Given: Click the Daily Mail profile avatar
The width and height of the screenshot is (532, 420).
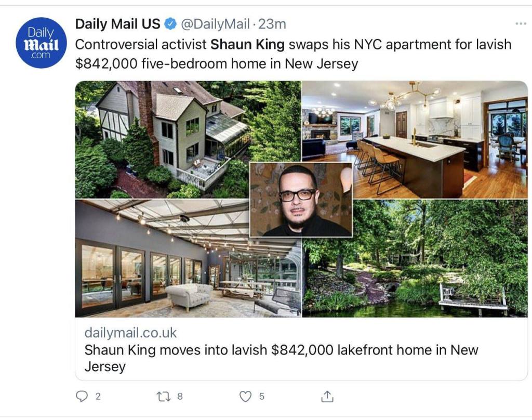Looking at the screenshot, I should pyautogui.click(x=41, y=43).
